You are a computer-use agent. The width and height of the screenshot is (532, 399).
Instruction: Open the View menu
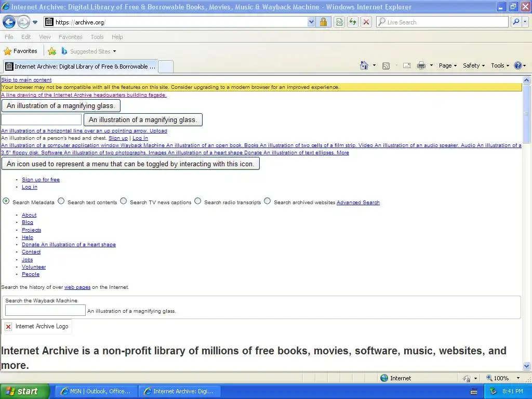pos(45,37)
